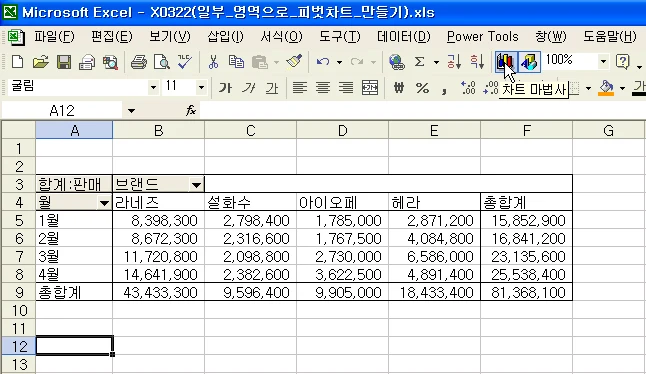Expand the Undo history arrow
Screen dimensions: 646x374
tap(339, 62)
